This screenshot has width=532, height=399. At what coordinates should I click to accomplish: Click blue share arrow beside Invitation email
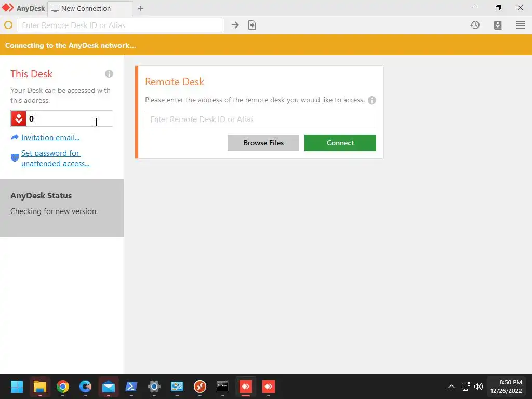pos(15,137)
